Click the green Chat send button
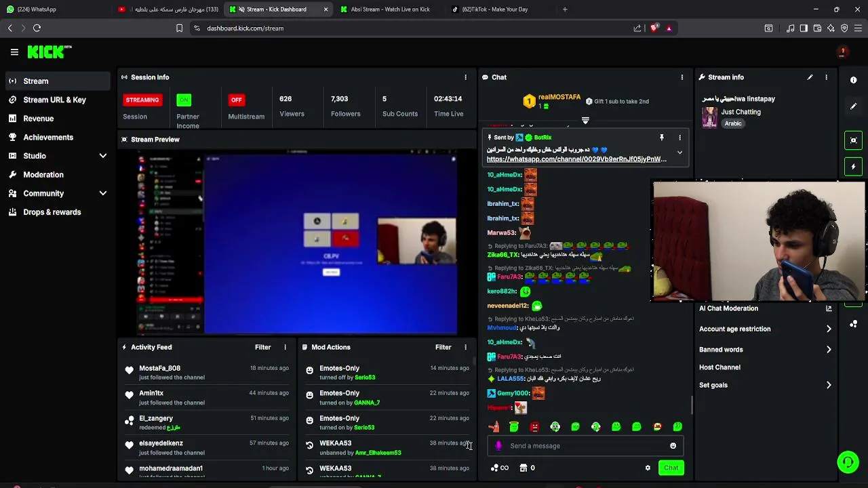 [671, 468]
